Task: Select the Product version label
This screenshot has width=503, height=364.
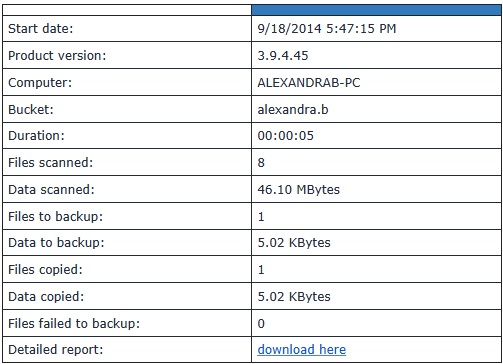Action: tap(57, 56)
